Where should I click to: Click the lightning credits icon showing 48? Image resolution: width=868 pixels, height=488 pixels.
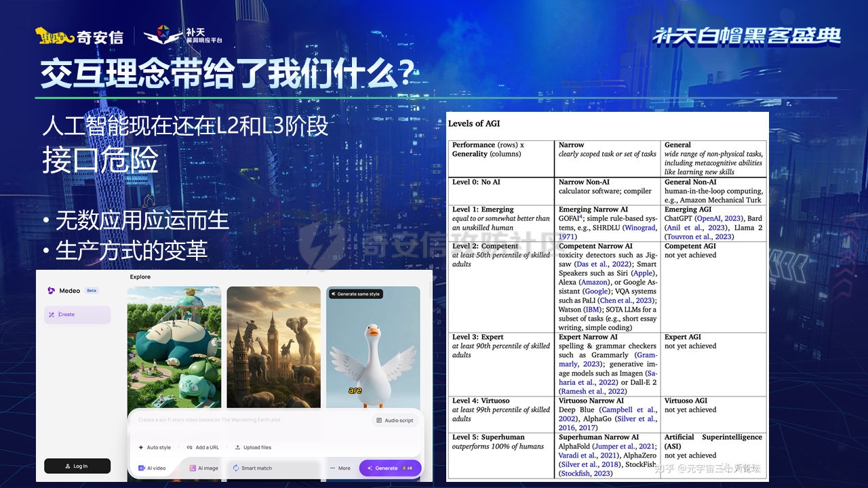coord(406,468)
